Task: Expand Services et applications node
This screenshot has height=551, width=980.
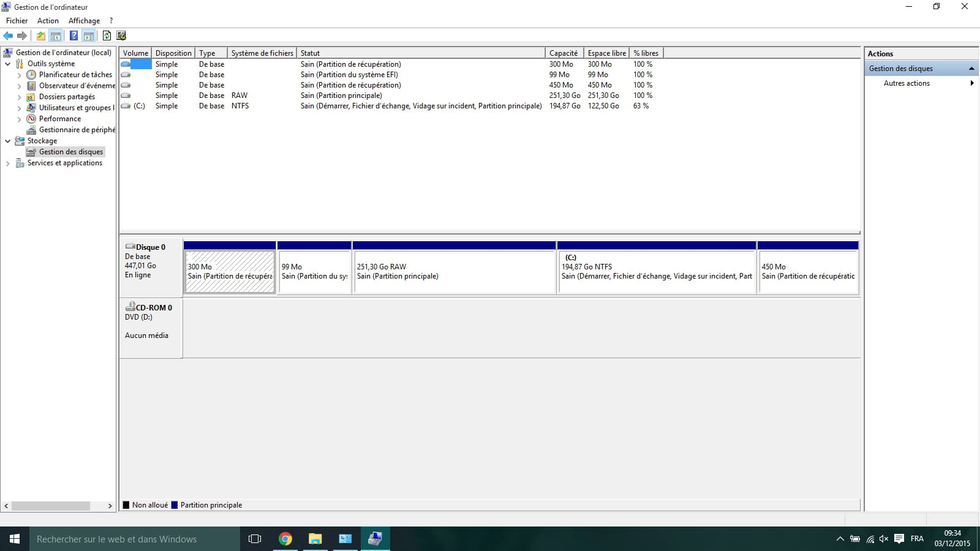Action: pyautogui.click(x=7, y=163)
